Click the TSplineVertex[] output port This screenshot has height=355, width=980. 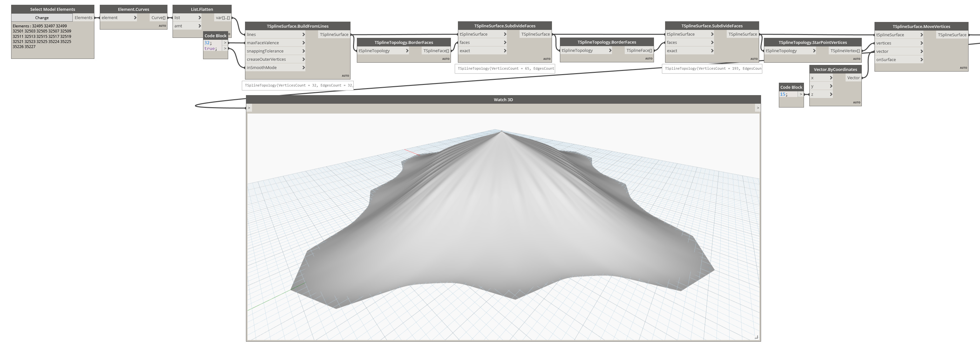click(845, 51)
